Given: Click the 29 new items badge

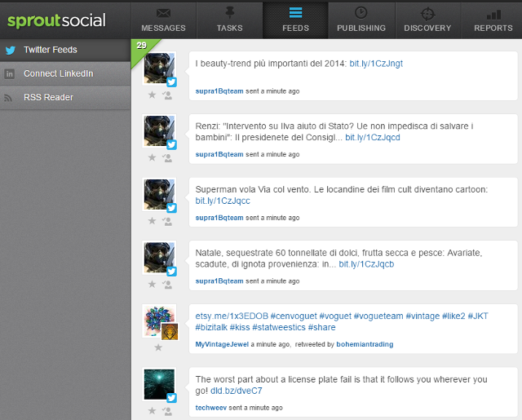Looking at the screenshot, I should (x=141, y=47).
